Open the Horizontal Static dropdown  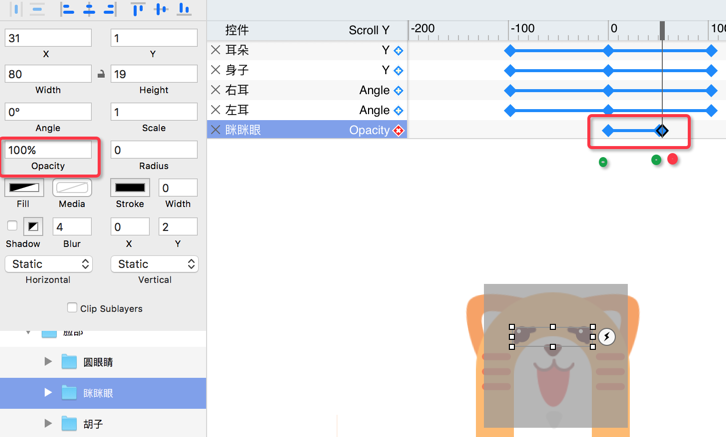pyautogui.click(x=49, y=264)
